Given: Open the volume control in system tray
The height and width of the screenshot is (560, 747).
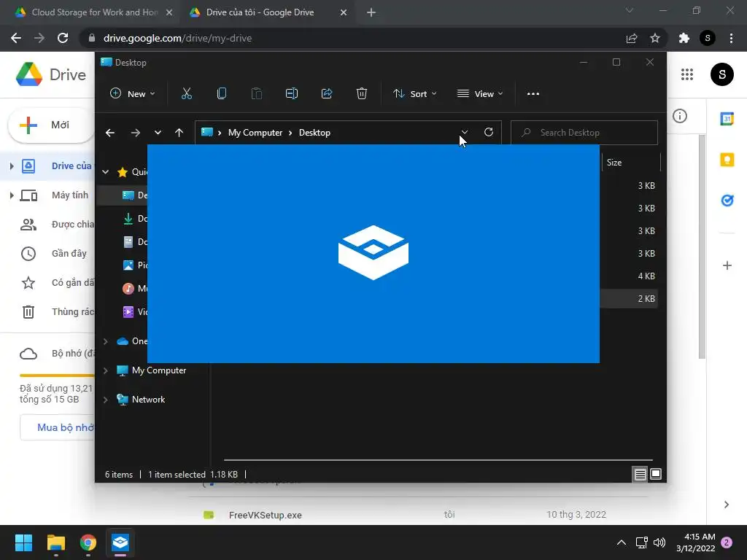Looking at the screenshot, I should (659, 542).
